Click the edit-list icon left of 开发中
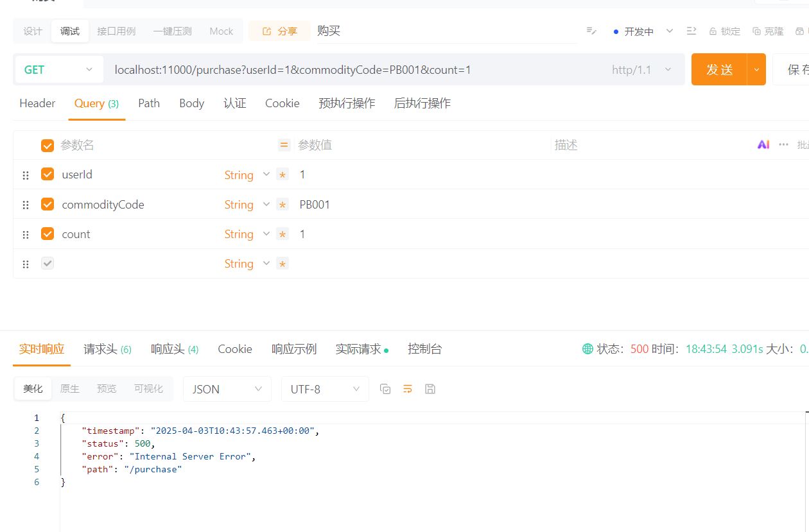This screenshot has height=532, width=809. click(591, 31)
